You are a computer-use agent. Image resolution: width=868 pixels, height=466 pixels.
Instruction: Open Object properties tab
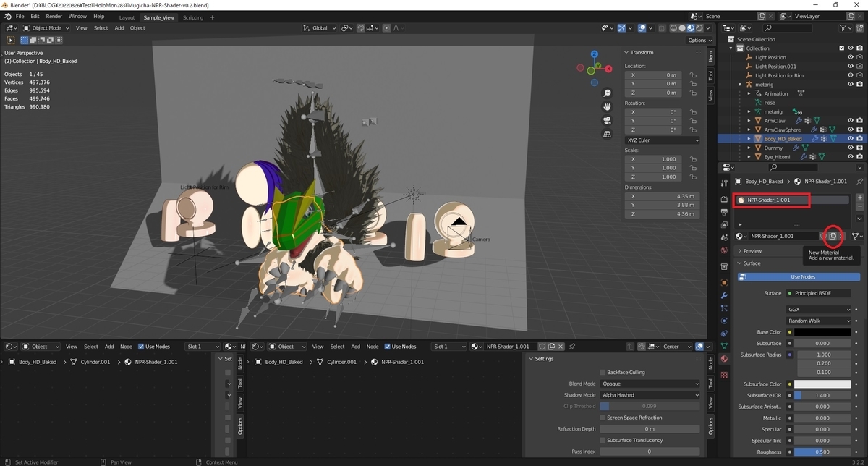724,282
